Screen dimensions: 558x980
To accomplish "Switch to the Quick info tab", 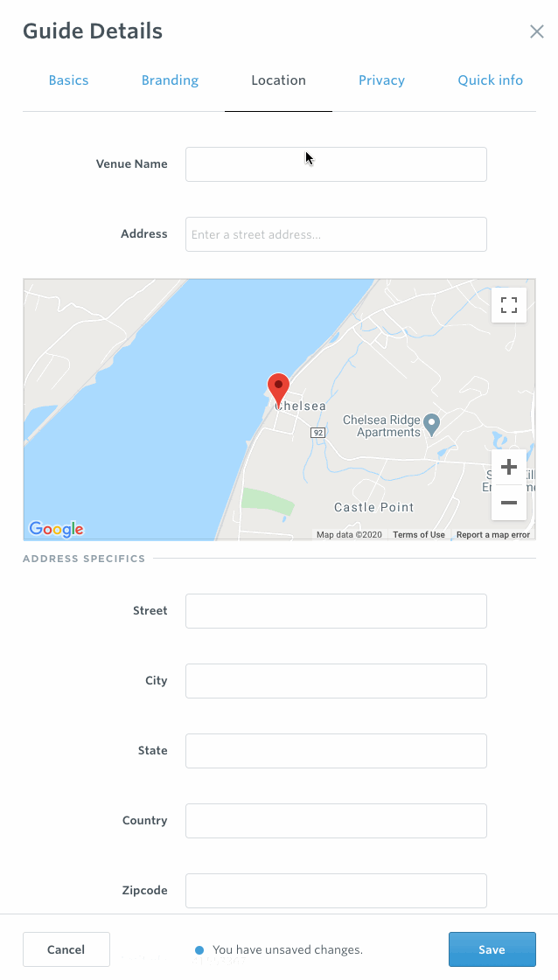I will coord(490,80).
